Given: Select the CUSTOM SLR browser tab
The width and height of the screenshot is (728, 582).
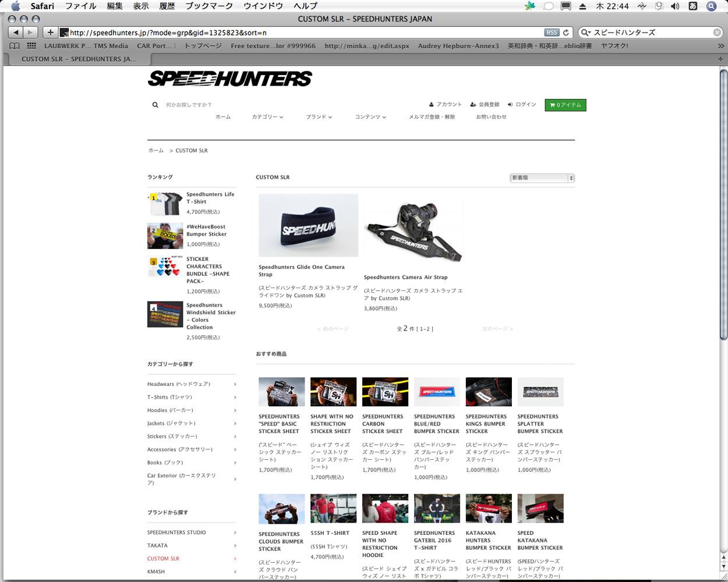Looking at the screenshot, I should click(79, 59).
